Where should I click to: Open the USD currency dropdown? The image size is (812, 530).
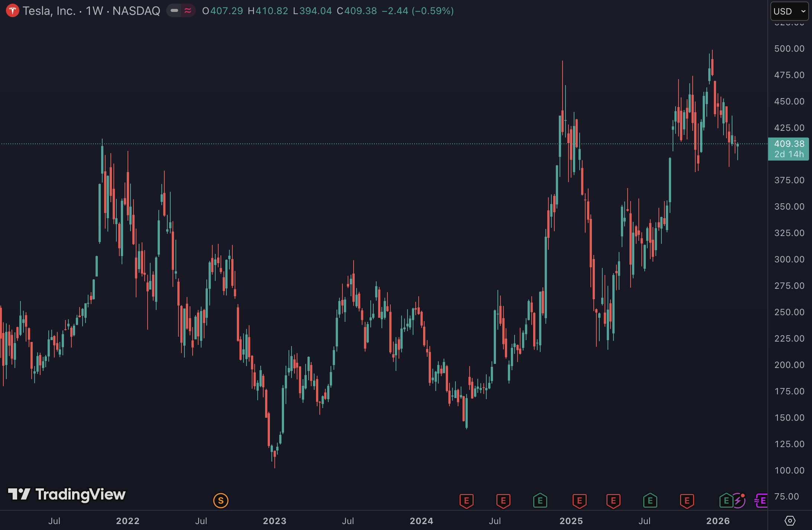[x=790, y=11]
